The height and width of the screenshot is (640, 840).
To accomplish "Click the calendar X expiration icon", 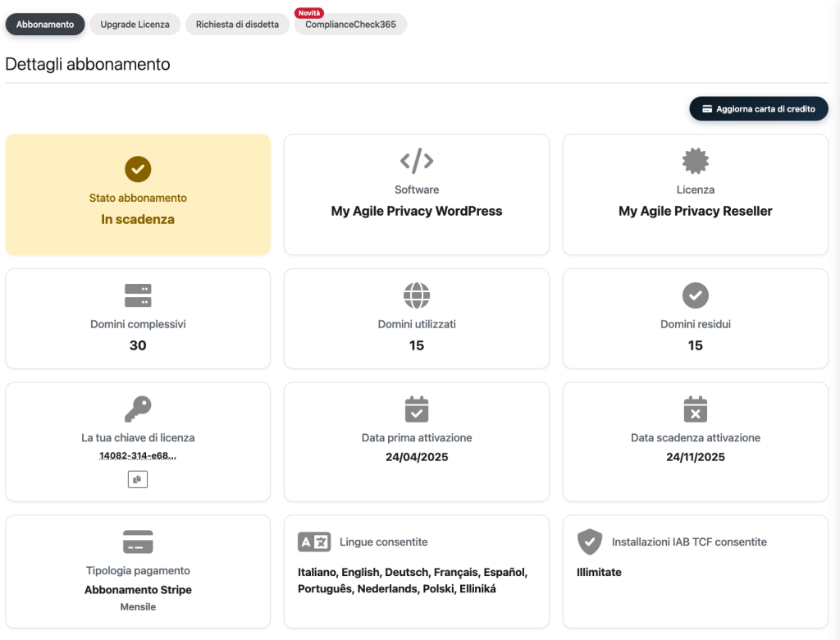I will (696, 409).
